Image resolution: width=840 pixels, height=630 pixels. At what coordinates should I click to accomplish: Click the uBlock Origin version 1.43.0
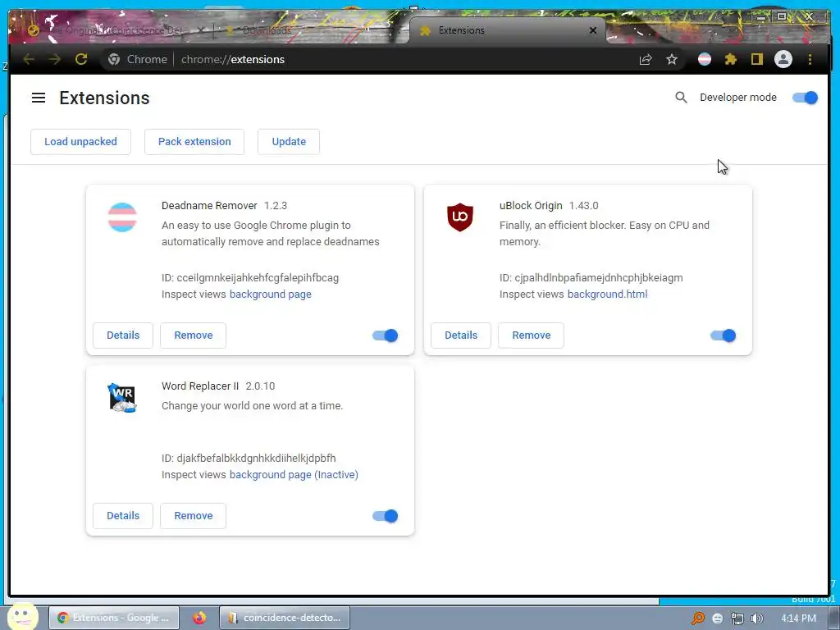tap(584, 206)
